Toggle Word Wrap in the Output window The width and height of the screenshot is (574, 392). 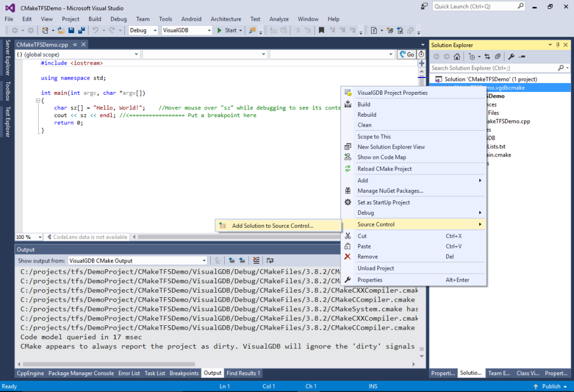coord(270,260)
